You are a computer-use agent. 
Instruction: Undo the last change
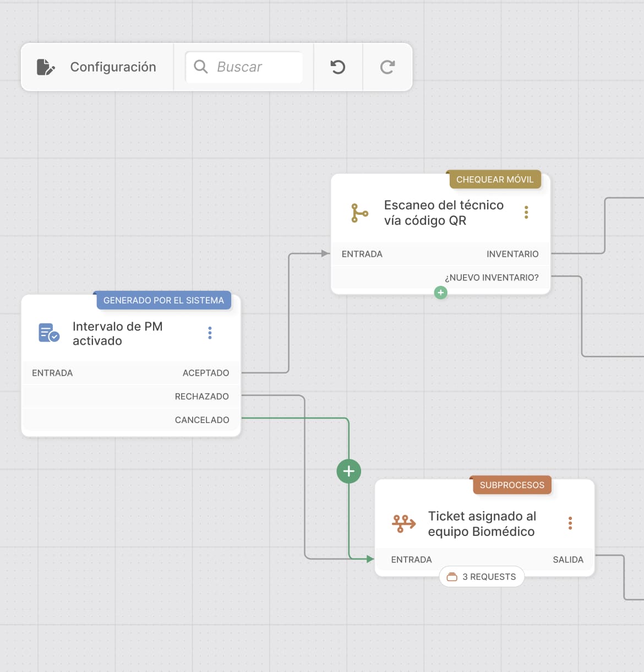[338, 67]
